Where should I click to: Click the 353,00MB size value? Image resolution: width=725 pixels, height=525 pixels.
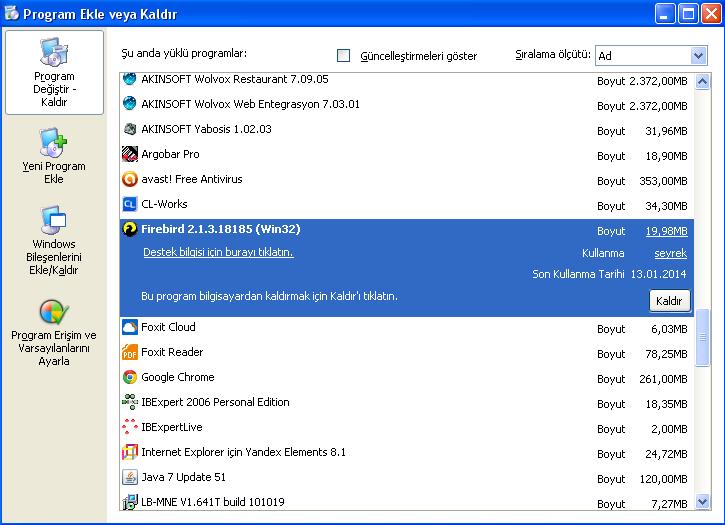point(663,181)
